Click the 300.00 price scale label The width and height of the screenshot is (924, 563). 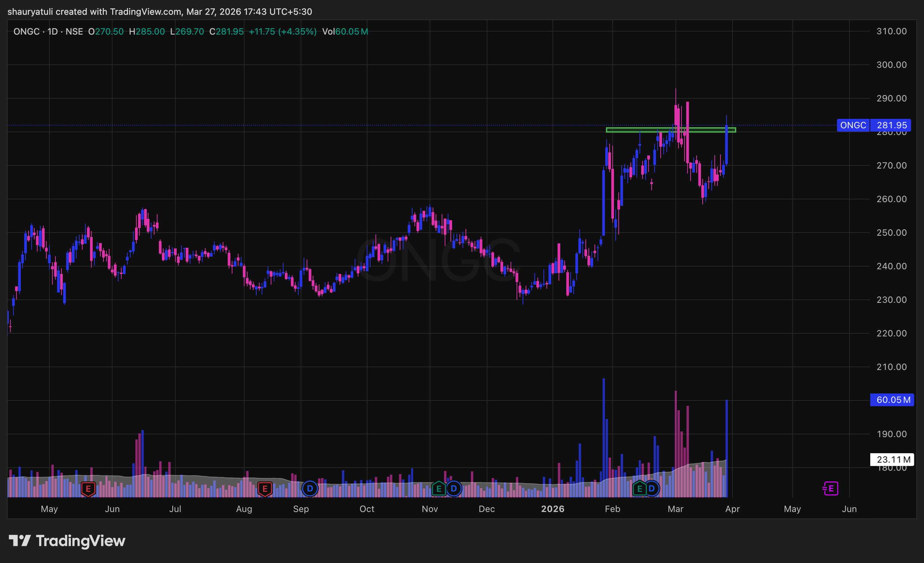coord(891,65)
